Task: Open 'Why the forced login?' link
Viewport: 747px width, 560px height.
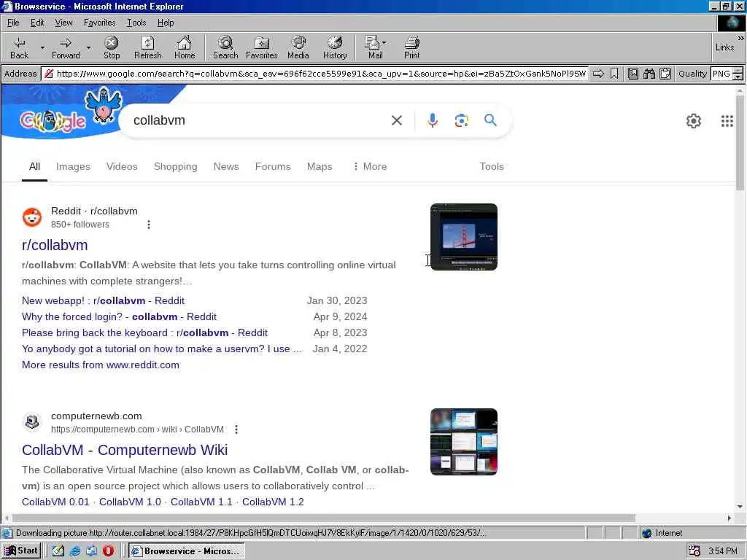Action: [119, 316]
